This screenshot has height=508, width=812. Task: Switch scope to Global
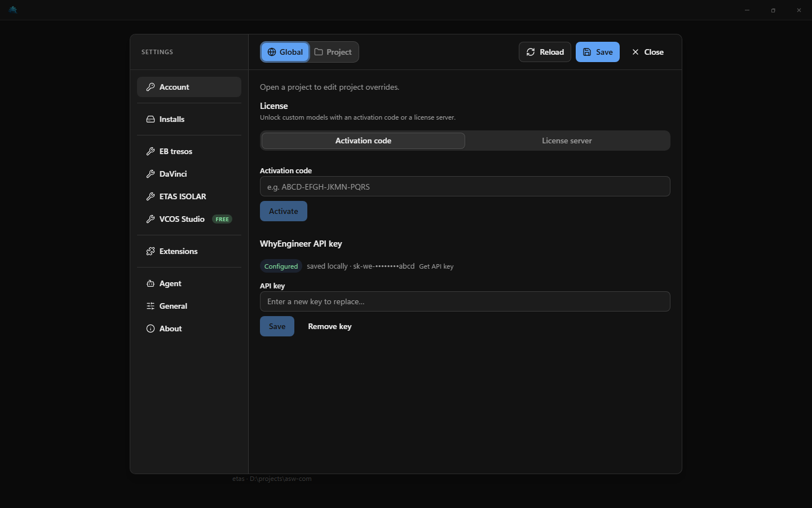point(285,52)
